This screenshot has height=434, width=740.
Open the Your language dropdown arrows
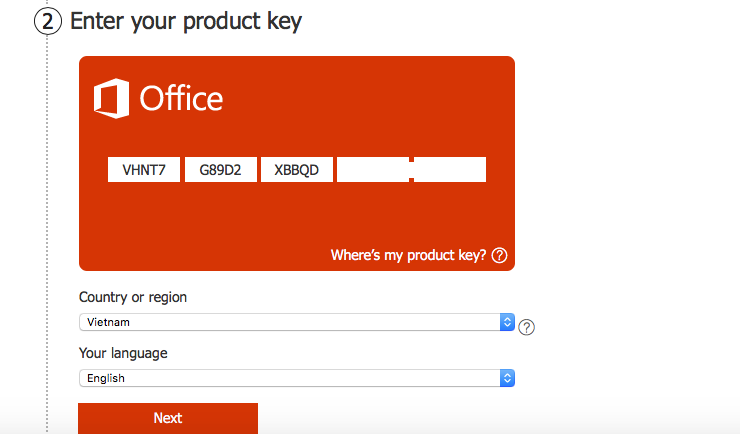(x=507, y=378)
